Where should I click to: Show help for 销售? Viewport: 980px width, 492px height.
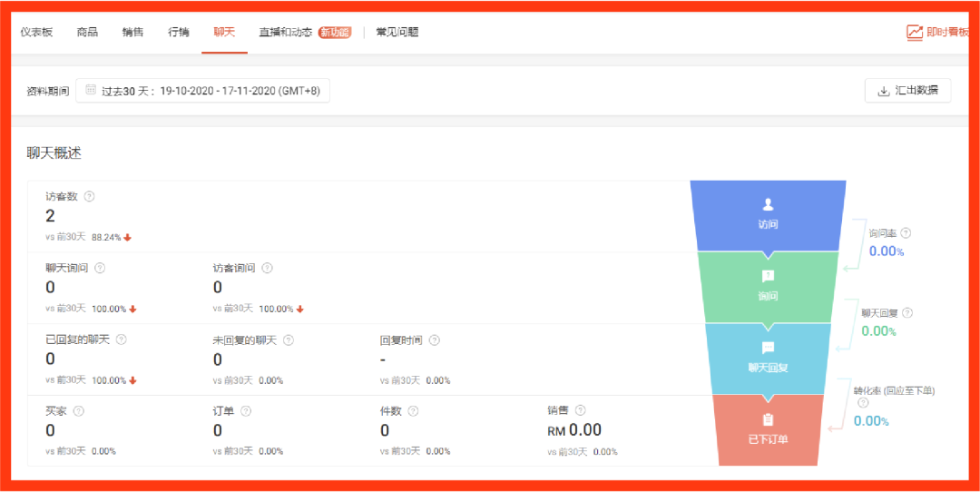[x=580, y=410]
